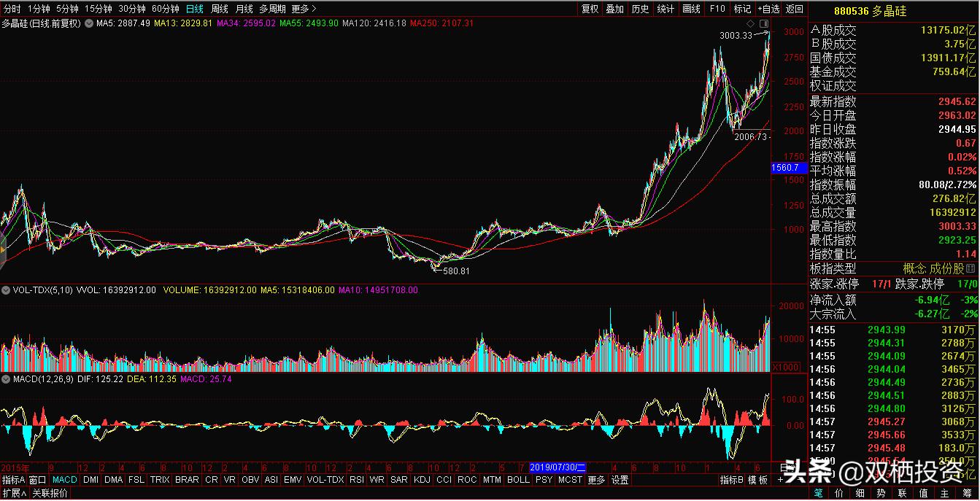This screenshot has width=980, height=501.
Task: Open indicator 设置 settings
Action: tap(620, 480)
